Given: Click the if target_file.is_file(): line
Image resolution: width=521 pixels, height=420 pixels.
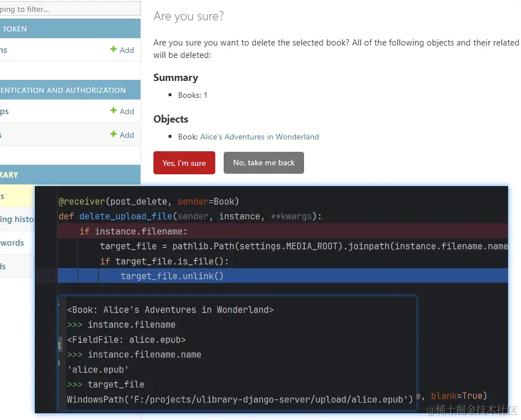Looking at the screenshot, I should tap(165, 261).
